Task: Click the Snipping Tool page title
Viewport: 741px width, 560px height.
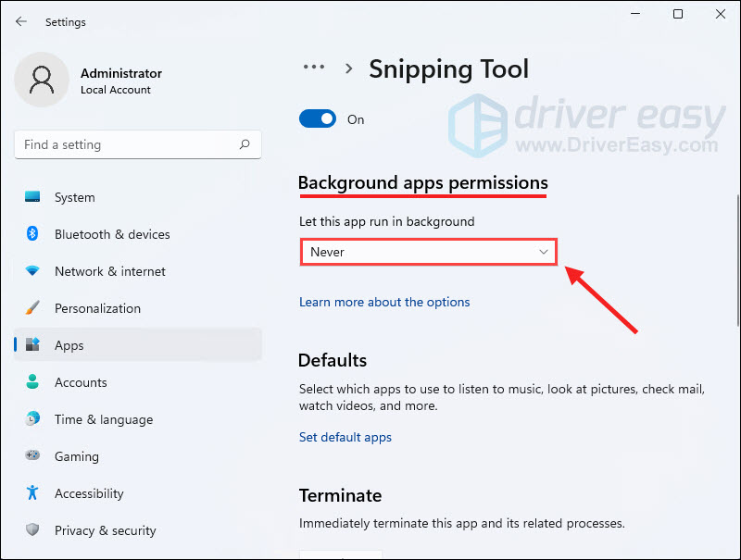Action: [448, 68]
